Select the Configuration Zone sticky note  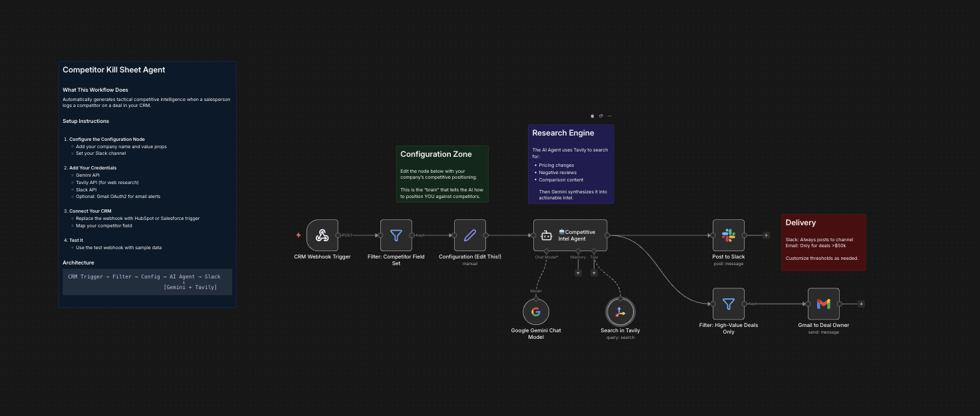pos(441,173)
